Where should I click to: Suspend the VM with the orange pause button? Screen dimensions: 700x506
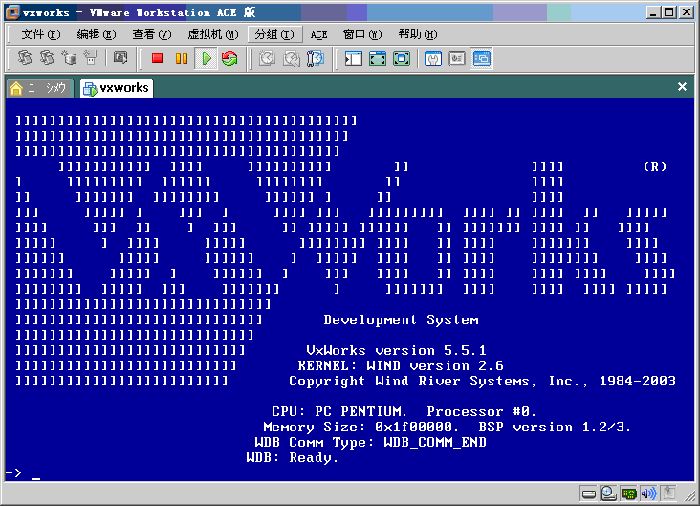[181, 58]
